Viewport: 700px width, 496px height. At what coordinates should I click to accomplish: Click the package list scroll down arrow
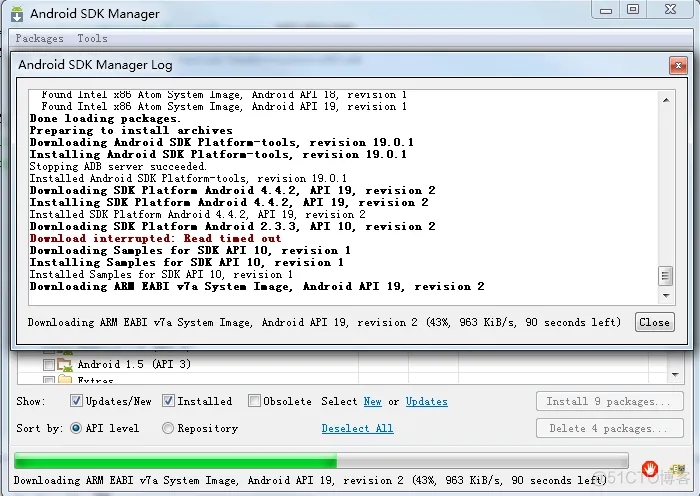(675, 375)
